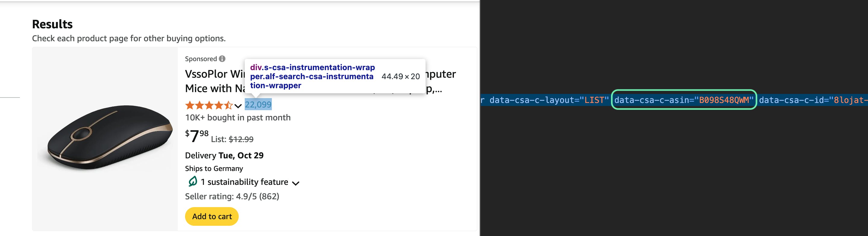Click the star rating icons
This screenshot has height=236, width=868.
click(209, 105)
